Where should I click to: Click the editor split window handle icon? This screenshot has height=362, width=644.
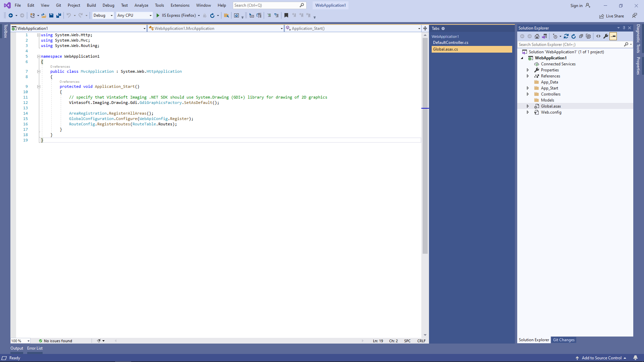(425, 28)
